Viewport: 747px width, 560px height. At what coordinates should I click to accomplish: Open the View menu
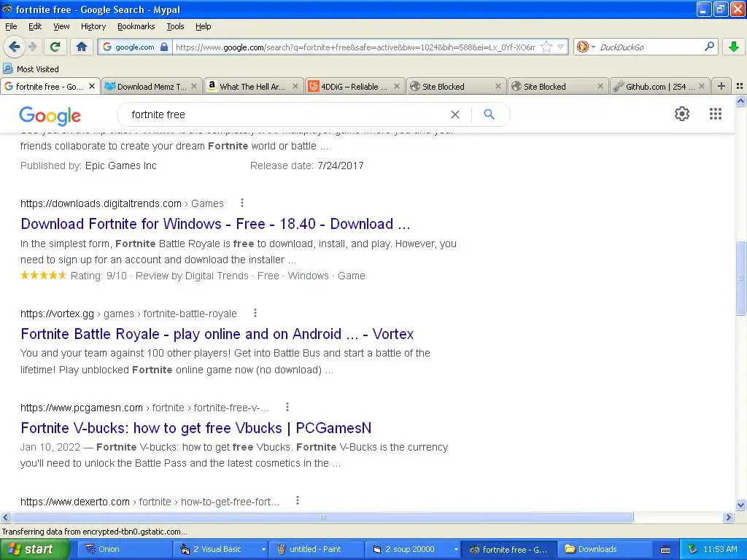(61, 26)
